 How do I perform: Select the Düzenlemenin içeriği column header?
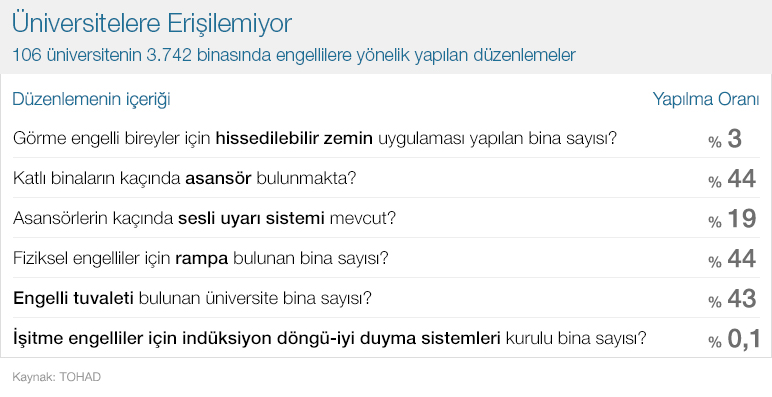point(91,99)
